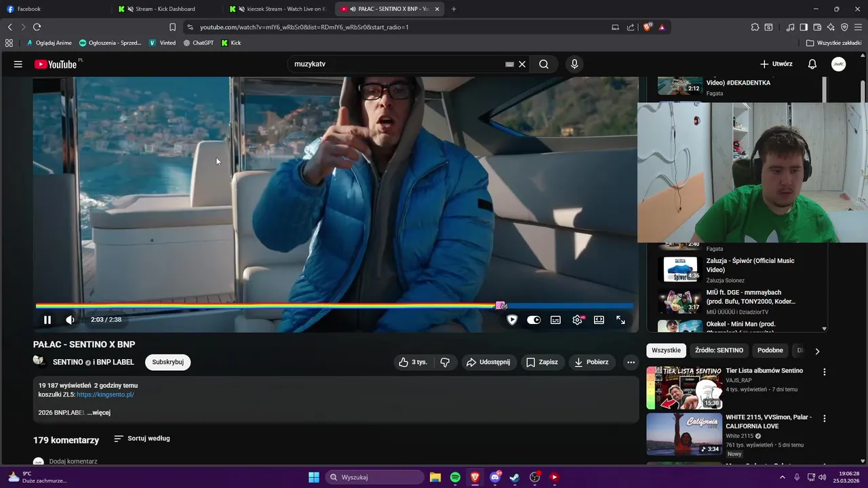Open the Utwórz create menu
The height and width of the screenshot is (488, 868).
776,64
